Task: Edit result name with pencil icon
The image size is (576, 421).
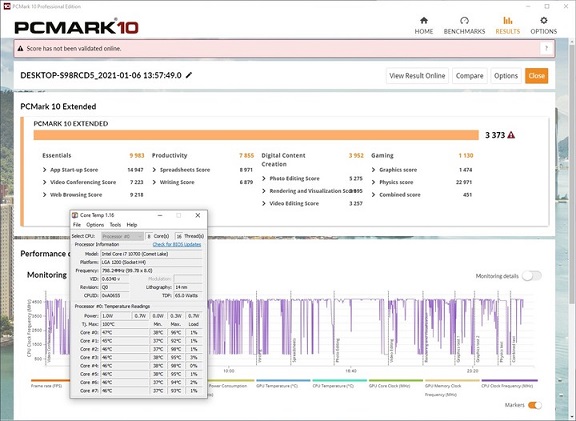Action: [189, 75]
